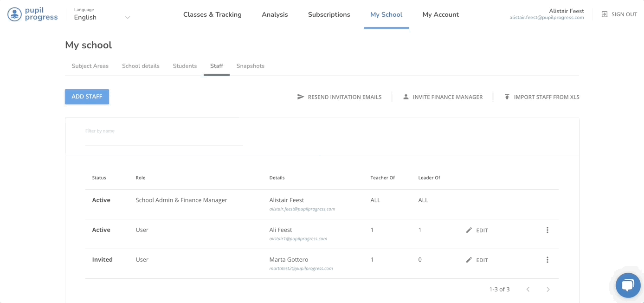Go to previous page of staff list
The width and height of the screenshot is (644, 303).
tap(528, 290)
